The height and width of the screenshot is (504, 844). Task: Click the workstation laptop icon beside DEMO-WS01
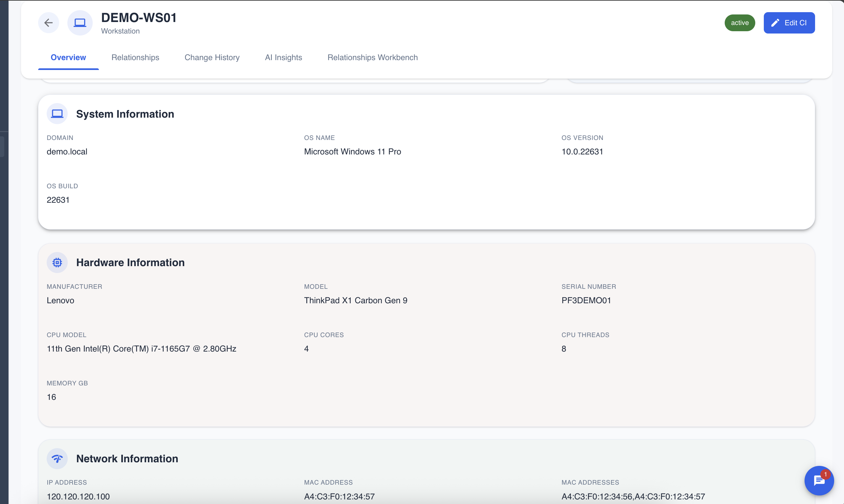tap(80, 23)
